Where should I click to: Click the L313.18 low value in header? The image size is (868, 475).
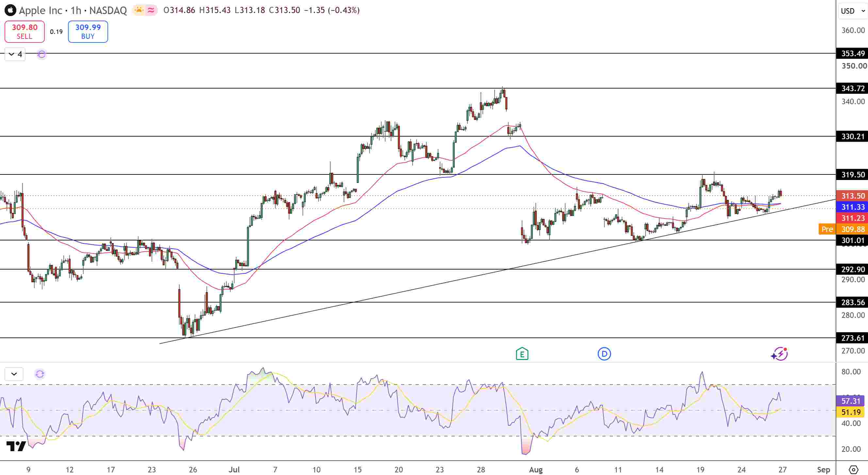click(250, 10)
